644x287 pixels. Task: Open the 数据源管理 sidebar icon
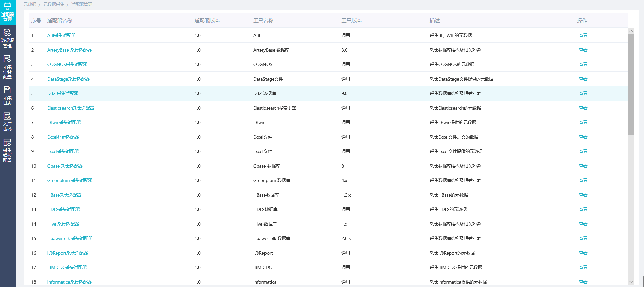(7, 38)
